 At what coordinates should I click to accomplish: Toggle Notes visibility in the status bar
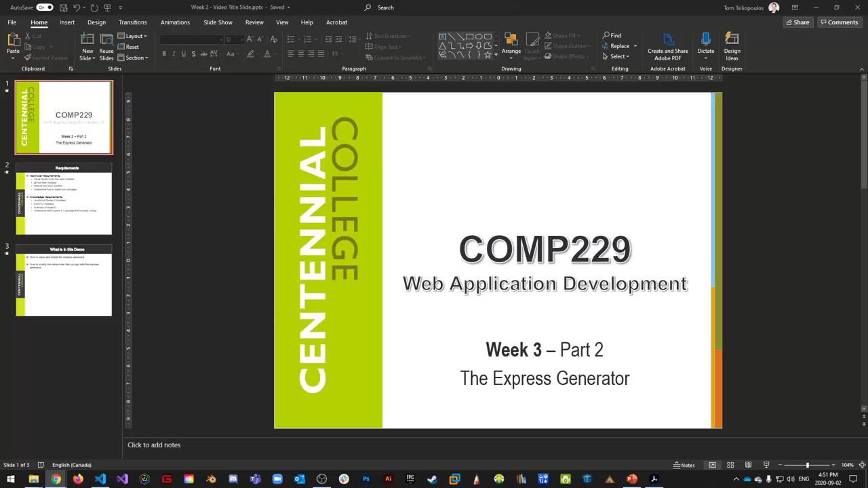coord(684,465)
